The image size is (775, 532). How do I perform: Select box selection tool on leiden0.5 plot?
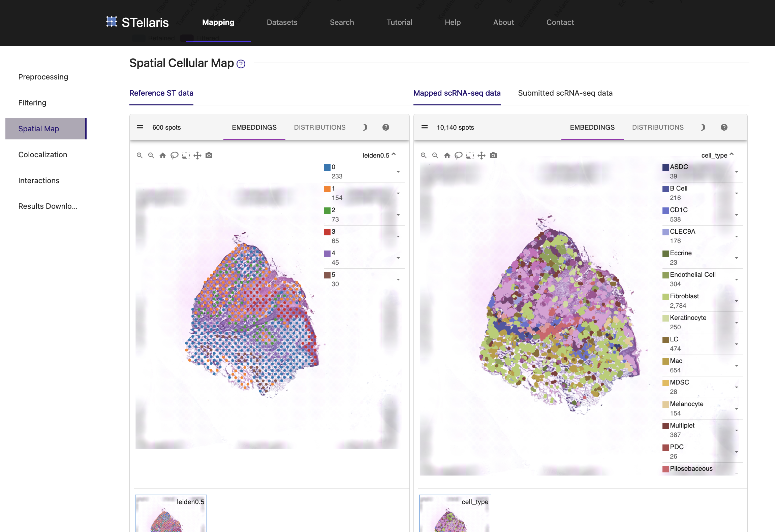[186, 155]
